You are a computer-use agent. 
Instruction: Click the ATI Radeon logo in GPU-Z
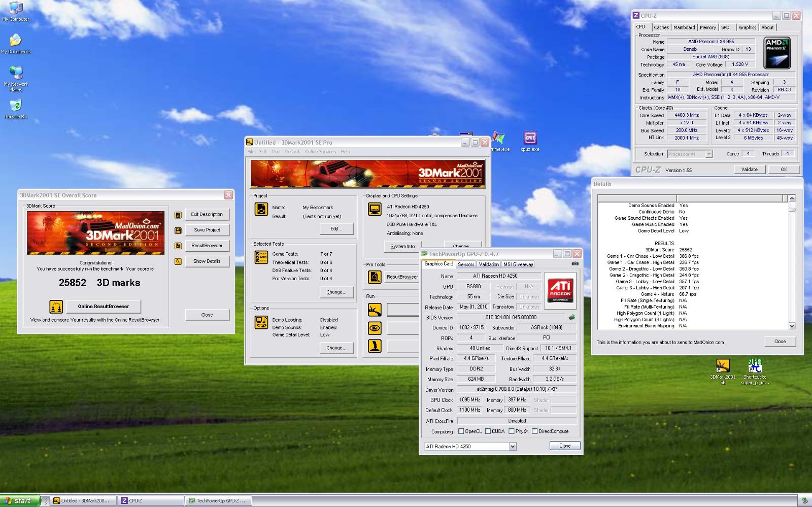click(560, 291)
